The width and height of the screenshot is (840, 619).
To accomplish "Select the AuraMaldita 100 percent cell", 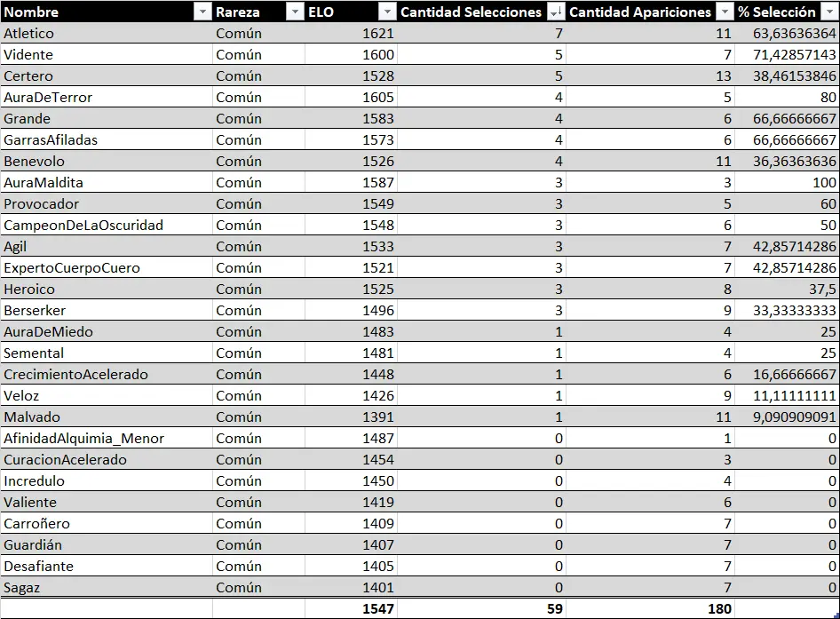I will click(x=787, y=183).
